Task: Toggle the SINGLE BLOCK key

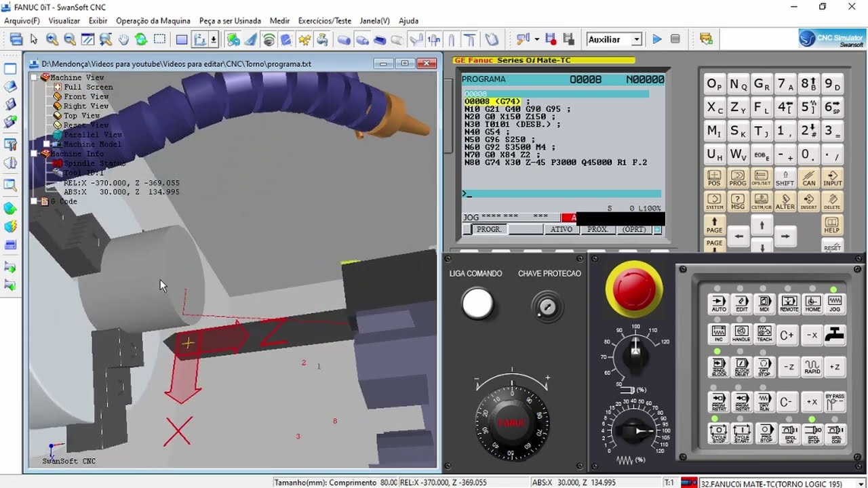Action: 719,367
